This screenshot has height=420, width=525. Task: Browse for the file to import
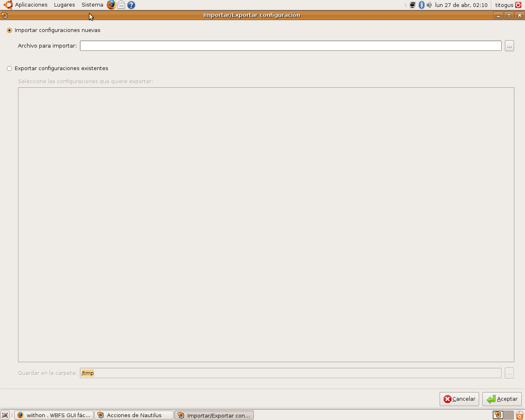tap(509, 46)
